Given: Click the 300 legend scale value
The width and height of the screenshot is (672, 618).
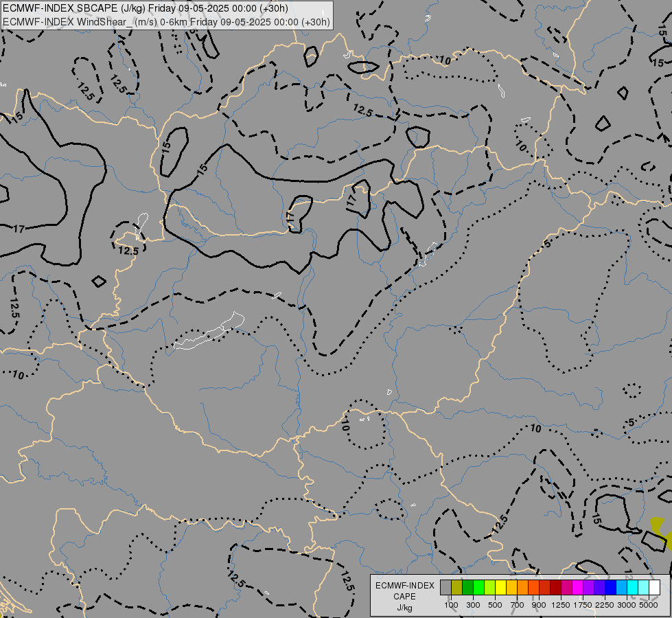Looking at the screenshot, I should tap(473, 605).
